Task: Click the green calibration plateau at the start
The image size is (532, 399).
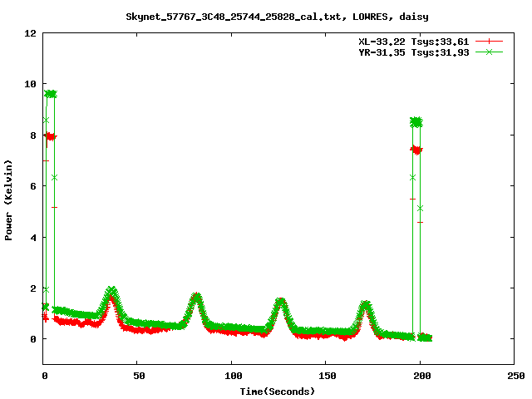Action: 51,94
